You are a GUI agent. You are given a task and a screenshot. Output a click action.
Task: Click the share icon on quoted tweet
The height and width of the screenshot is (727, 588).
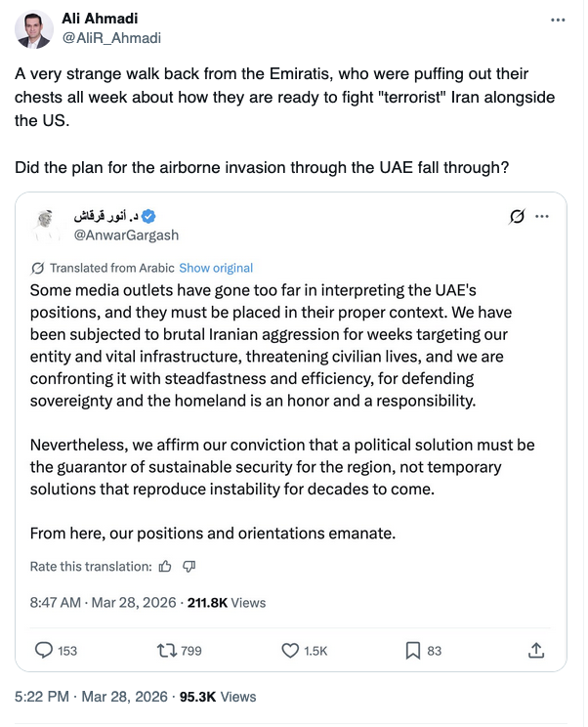click(535, 650)
